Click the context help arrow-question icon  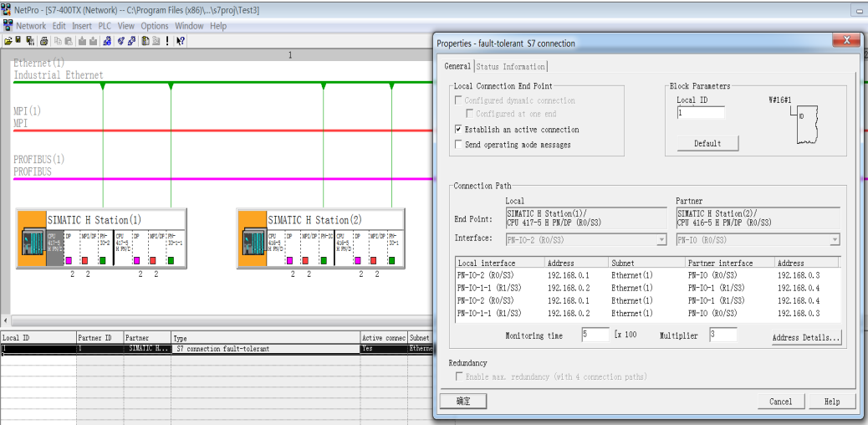click(181, 40)
